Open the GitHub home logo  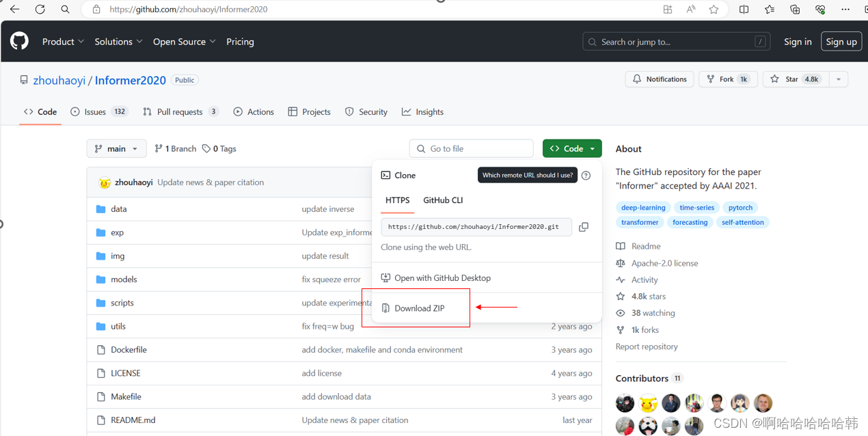click(x=19, y=42)
